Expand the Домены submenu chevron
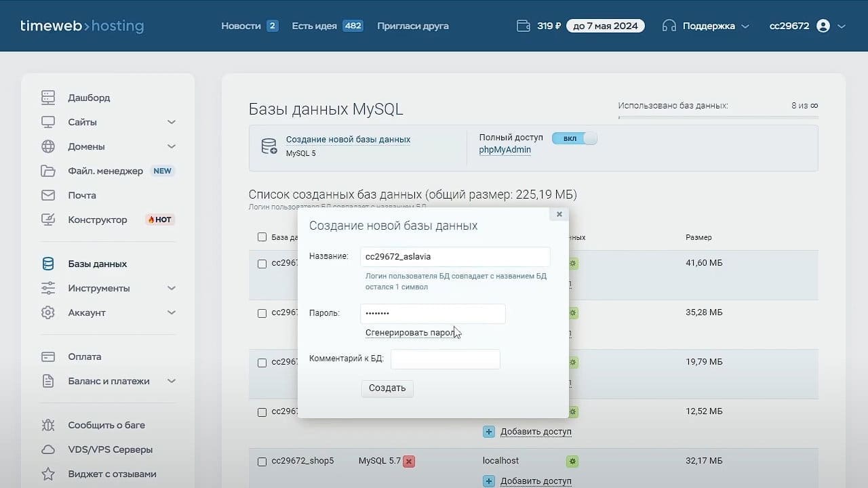 [172, 146]
